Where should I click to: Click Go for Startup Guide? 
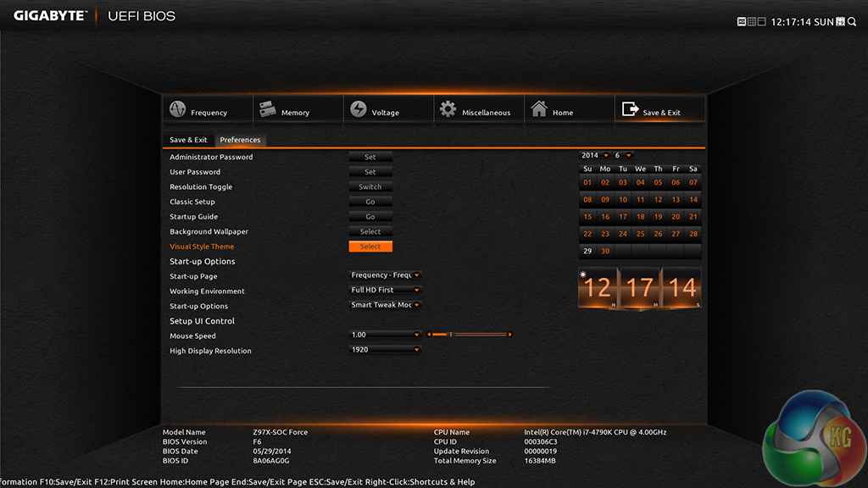[x=370, y=217]
